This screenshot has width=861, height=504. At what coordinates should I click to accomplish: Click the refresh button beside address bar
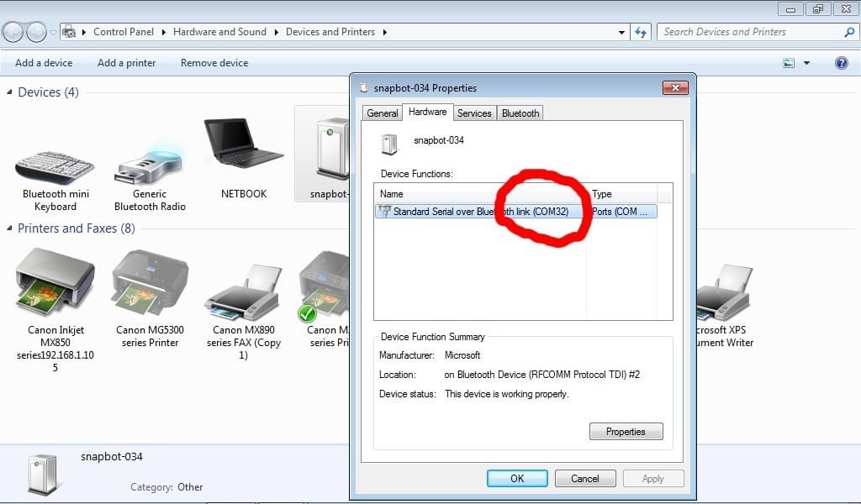[x=640, y=32]
